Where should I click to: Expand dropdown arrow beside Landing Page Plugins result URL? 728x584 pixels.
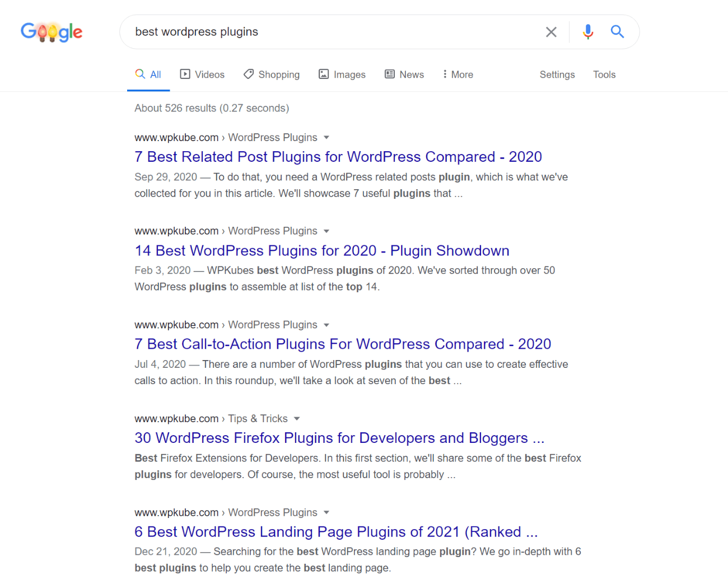coord(326,513)
